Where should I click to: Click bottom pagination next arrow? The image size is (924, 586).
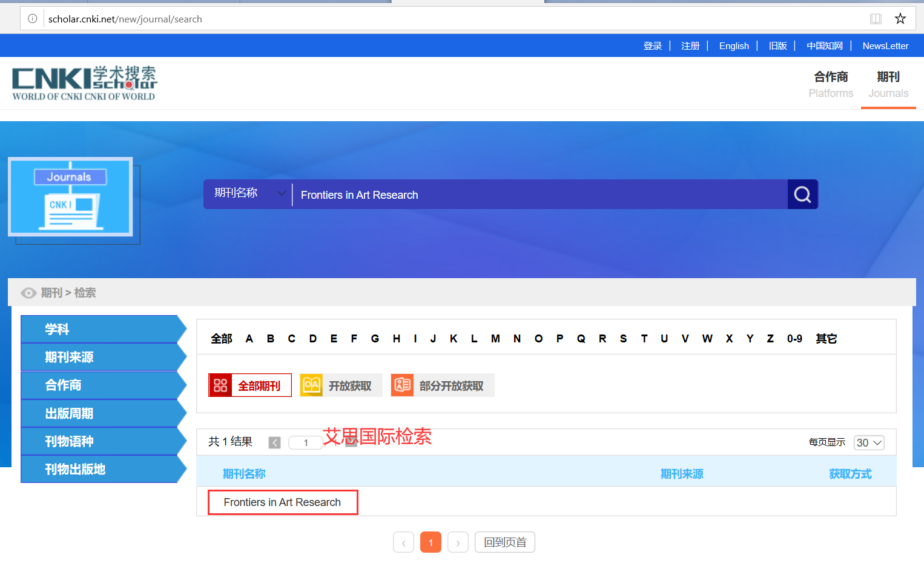pyautogui.click(x=458, y=542)
